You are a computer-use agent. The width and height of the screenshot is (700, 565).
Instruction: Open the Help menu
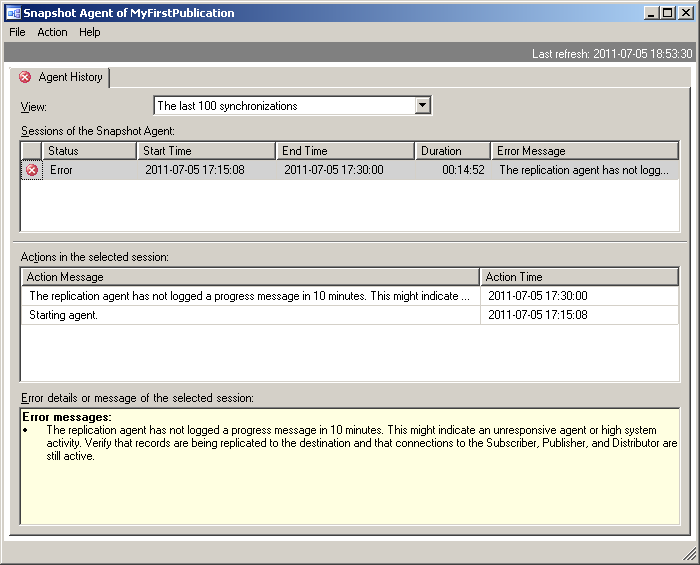point(90,32)
